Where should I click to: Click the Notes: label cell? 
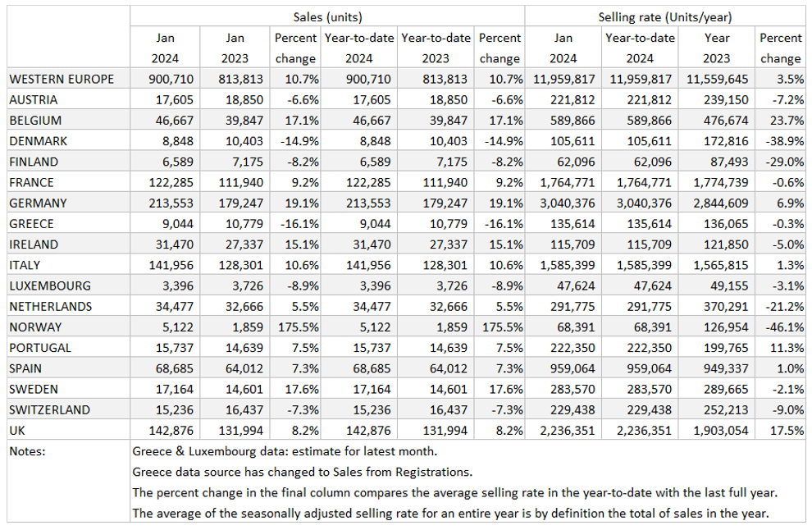[28, 450]
